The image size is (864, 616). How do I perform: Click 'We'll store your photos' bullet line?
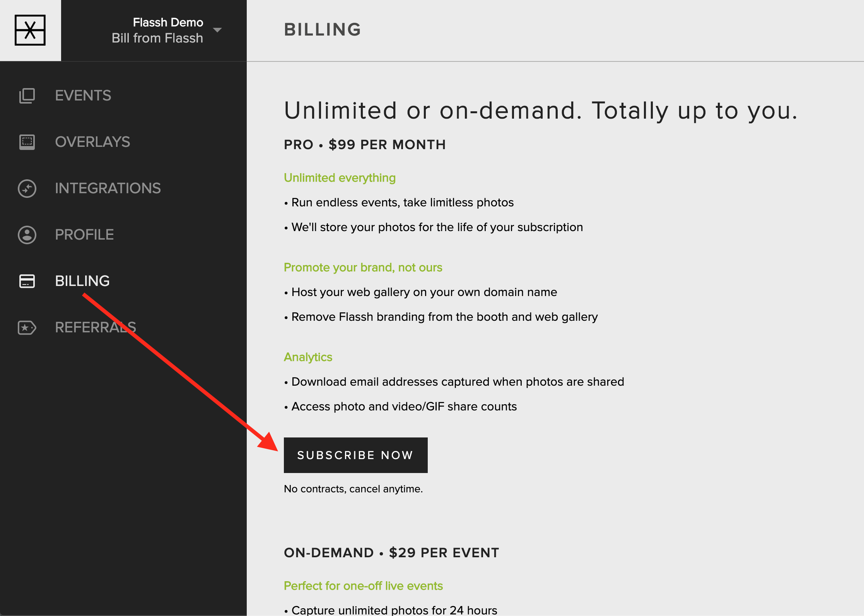click(x=434, y=227)
